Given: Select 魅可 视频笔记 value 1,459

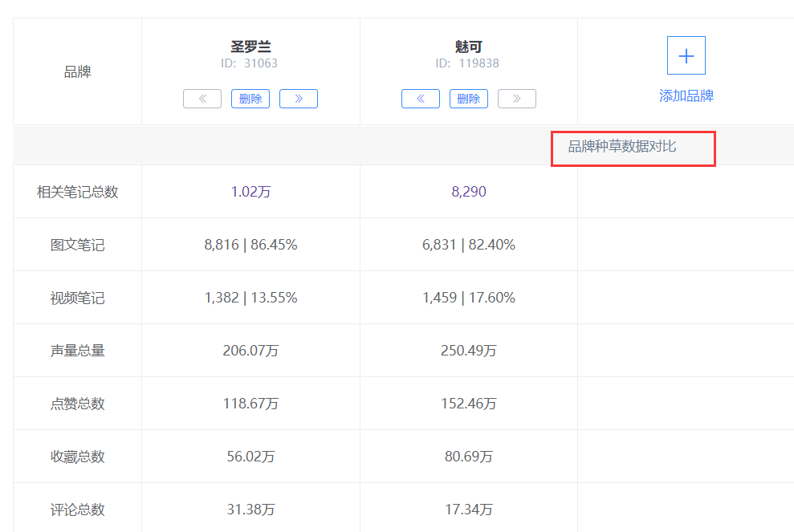Looking at the screenshot, I should point(439,298).
